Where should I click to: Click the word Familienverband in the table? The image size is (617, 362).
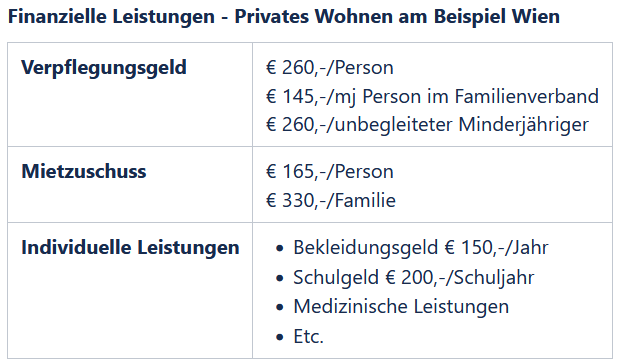point(527,96)
